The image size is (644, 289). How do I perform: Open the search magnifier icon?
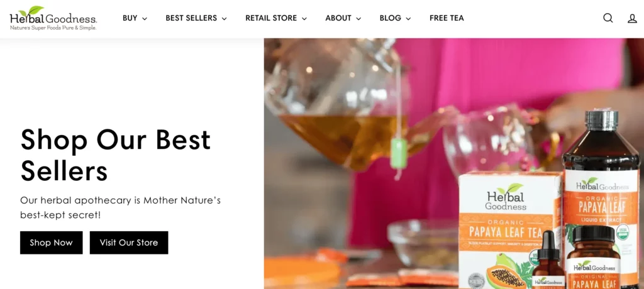coord(608,18)
